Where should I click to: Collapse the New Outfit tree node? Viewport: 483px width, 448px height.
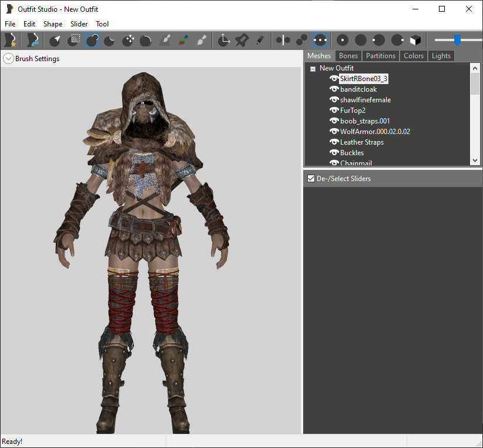coord(313,69)
